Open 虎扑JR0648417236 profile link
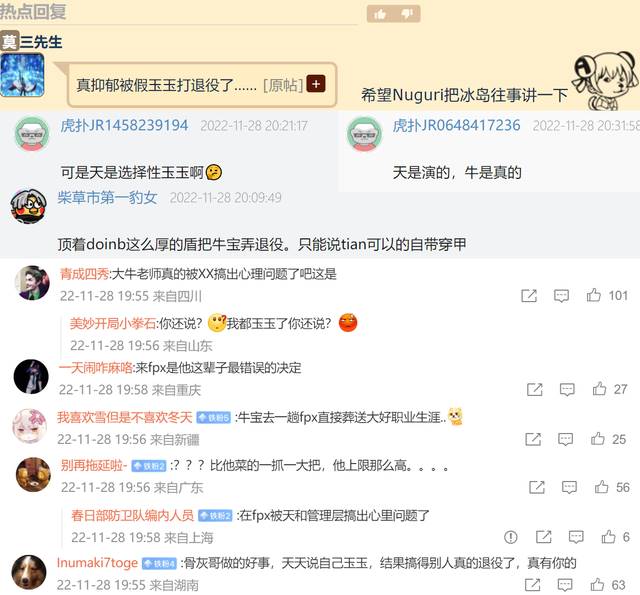This screenshot has width=640, height=595. [456, 125]
